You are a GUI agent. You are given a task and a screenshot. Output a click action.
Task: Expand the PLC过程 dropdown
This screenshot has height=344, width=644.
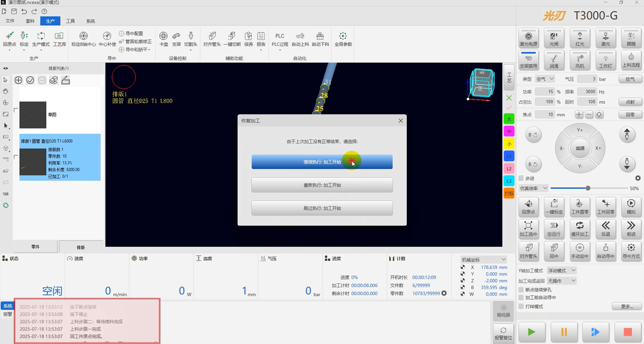click(x=280, y=50)
